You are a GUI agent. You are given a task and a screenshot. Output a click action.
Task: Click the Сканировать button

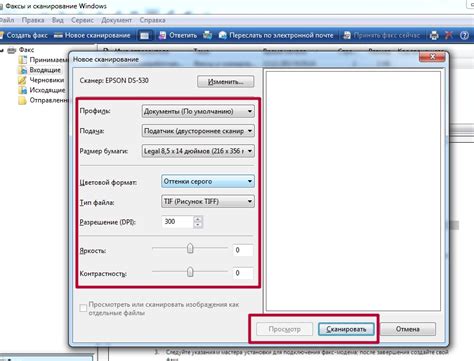pyautogui.click(x=346, y=329)
